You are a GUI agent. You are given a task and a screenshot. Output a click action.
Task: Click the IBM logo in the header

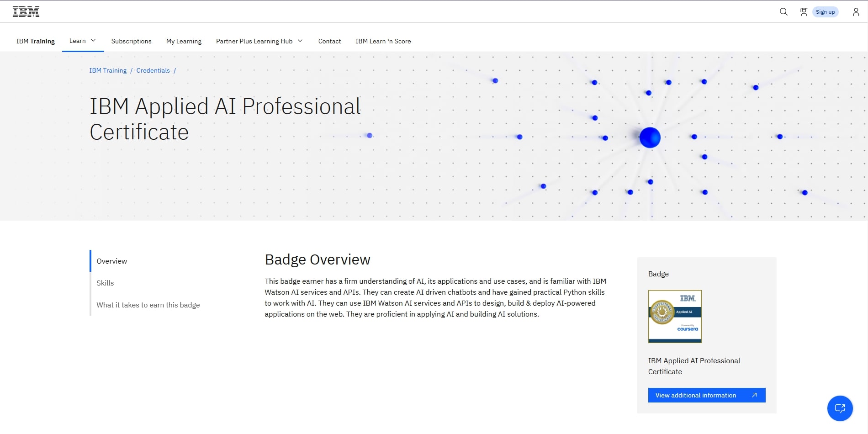click(26, 12)
